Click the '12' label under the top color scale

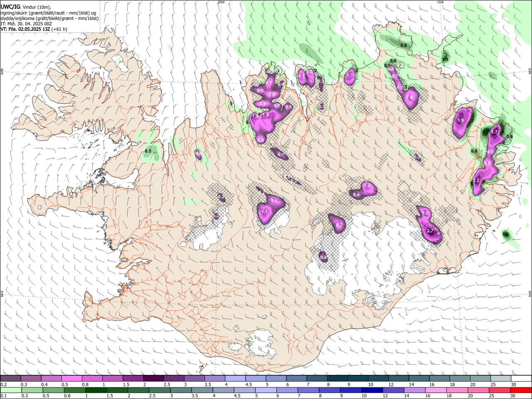tap(391, 384)
